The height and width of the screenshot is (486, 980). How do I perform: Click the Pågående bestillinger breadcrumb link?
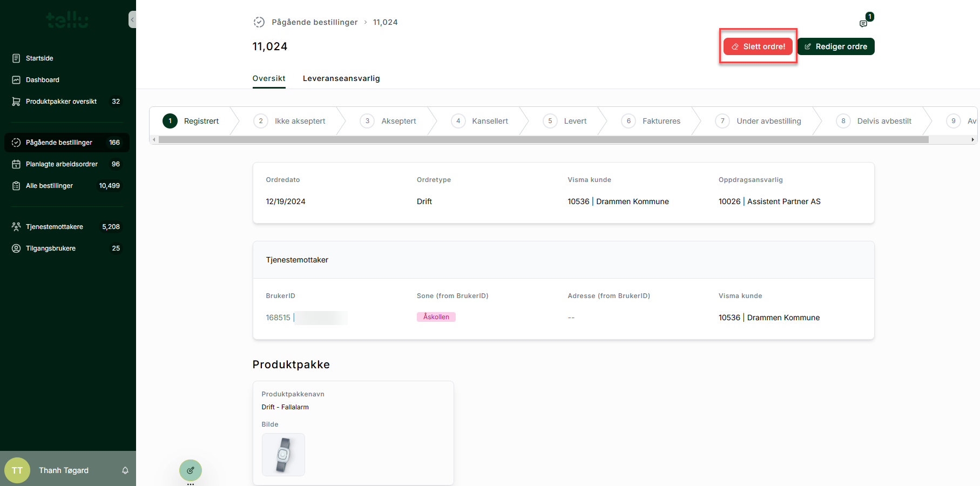click(x=314, y=22)
